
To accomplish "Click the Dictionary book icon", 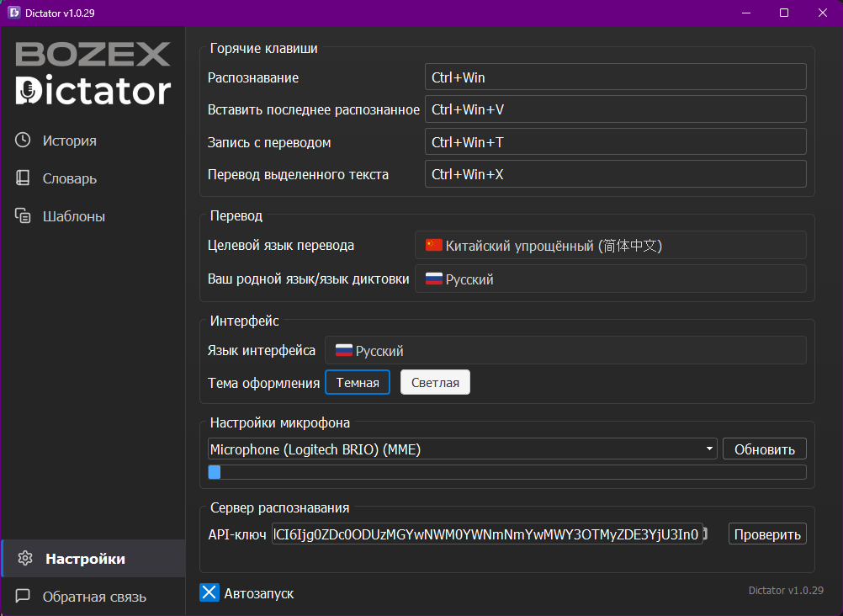I will pyautogui.click(x=23, y=178).
